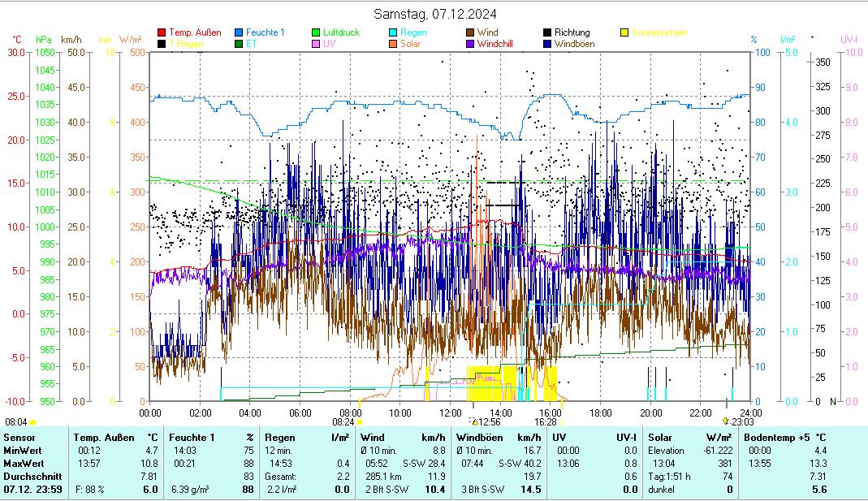Click the green Luftdruck legend swatch
The width and height of the screenshot is (868, 501).
point(316,32)
